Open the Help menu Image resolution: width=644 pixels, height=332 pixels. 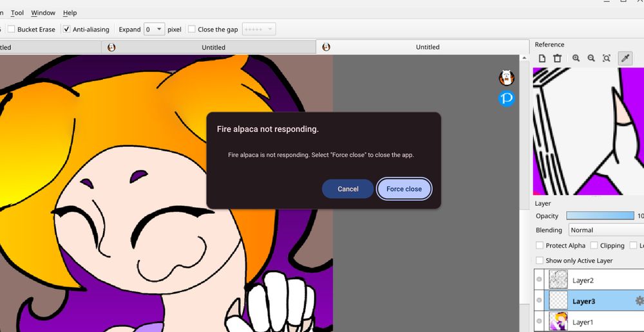click(70, 13)
